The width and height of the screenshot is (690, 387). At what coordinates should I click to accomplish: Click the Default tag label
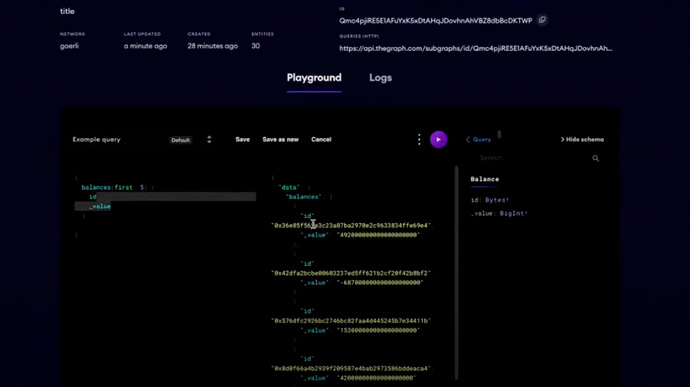coord(180,140)
